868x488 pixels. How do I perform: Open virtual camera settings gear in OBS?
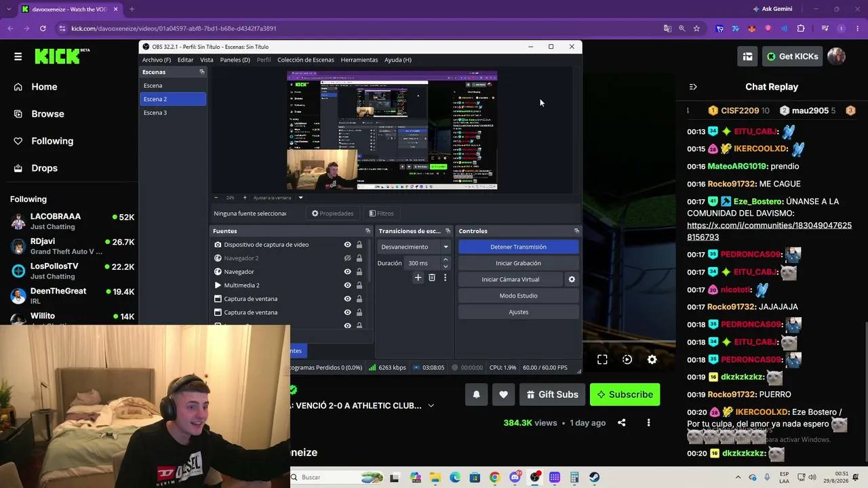click(572, 279)
